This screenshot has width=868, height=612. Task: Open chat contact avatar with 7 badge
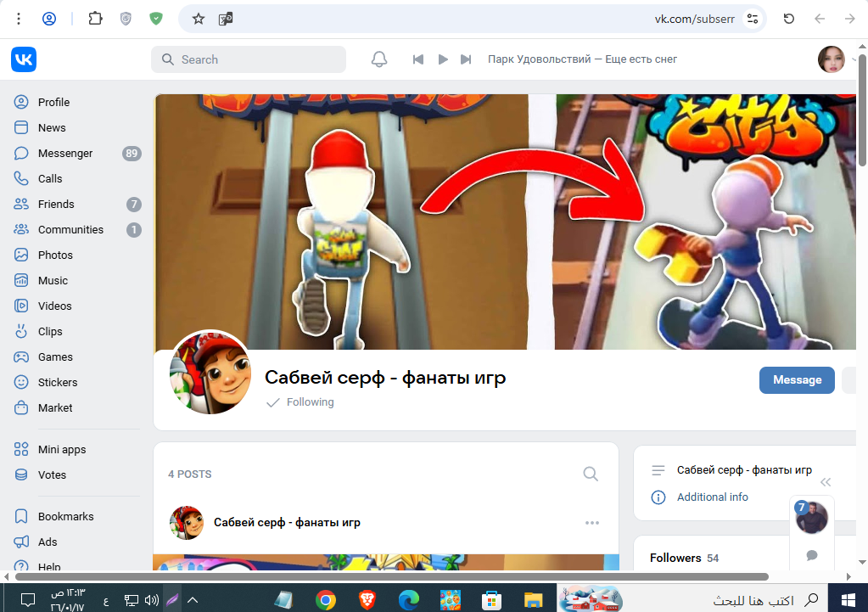tap(811, 517)
